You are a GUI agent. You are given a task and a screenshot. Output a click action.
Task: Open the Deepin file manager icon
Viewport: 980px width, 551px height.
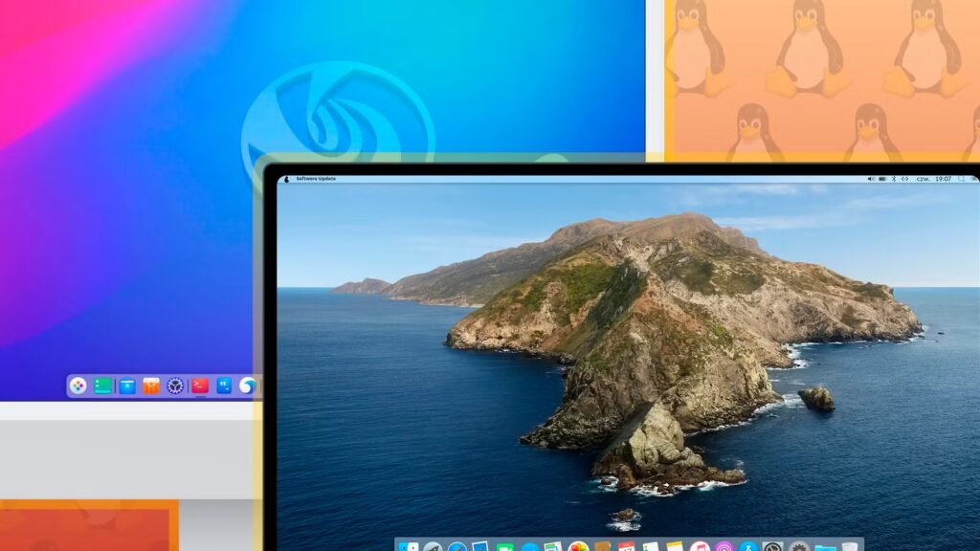pyautogui.click(x=126, y=386)
